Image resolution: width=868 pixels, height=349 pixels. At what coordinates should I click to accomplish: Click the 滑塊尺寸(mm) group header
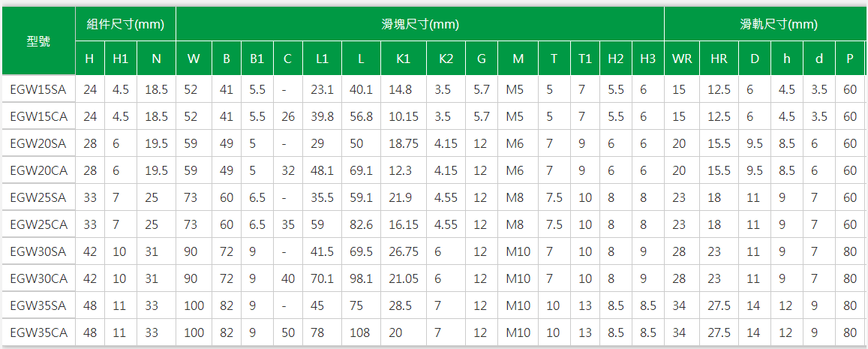420,25
